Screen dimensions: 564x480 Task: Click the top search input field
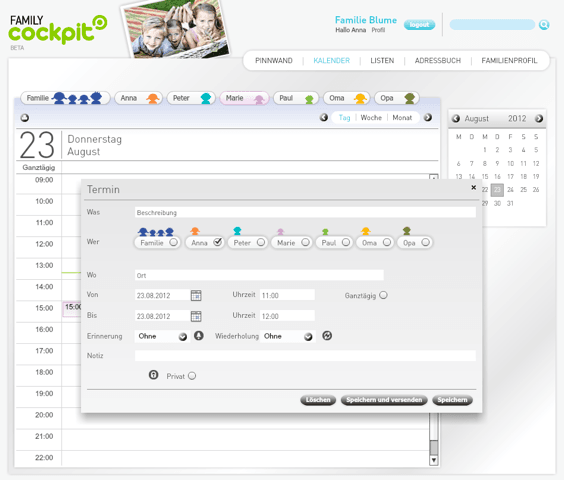(x=492, y=25)
